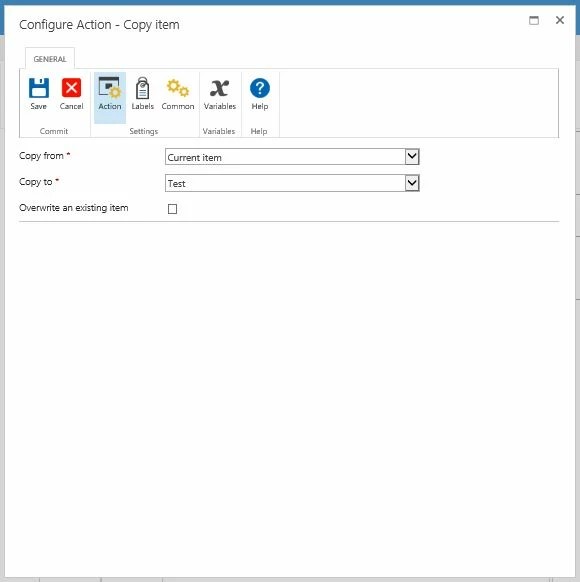Viewport: 580px width, 582px height.
Task: Close the Configure Action dialog
Action: [560, 20]
